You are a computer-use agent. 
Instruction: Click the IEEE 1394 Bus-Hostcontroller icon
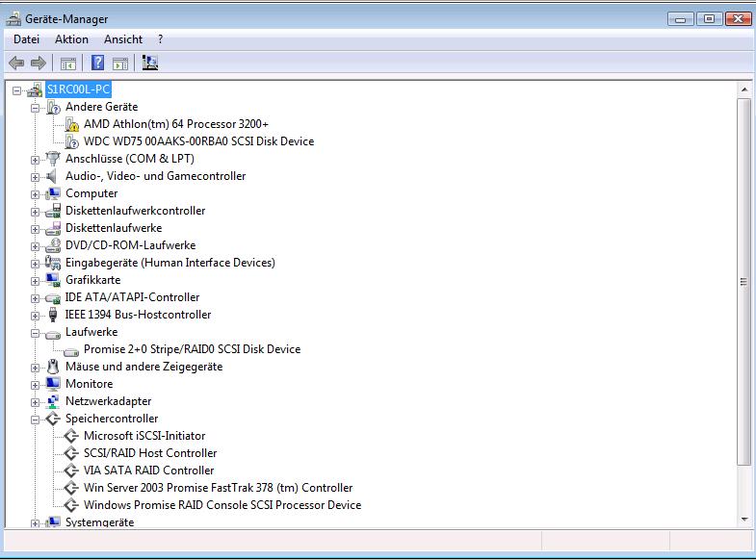click(53, 315)
